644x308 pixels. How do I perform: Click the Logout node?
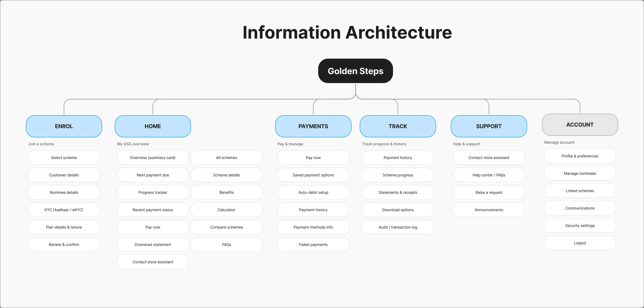click(580, 243)
